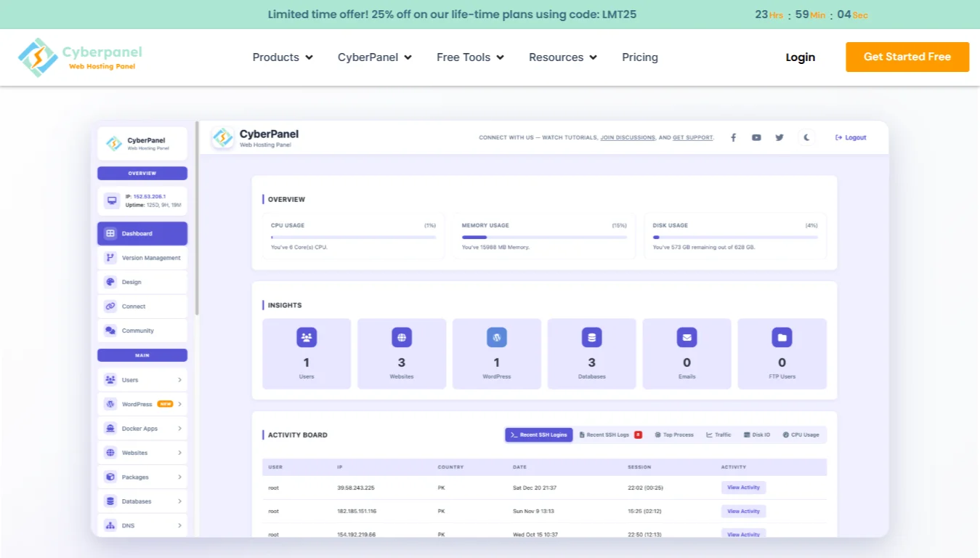The width and height of the screenshot is (980, 558).
Task: Click the CPU Usage progress bar
Action: [x=354, y=237]
